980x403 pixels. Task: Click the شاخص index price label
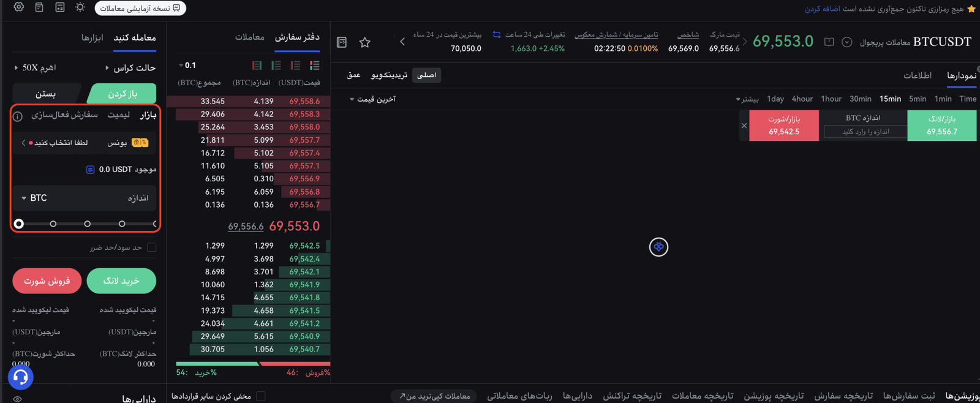(688, 34)
